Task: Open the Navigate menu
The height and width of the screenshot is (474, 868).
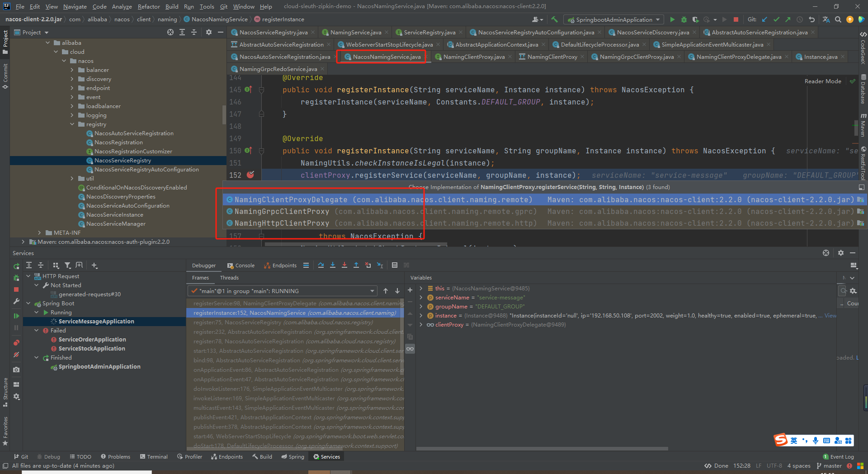Action: pyautogui.click(x=75, y=6)
